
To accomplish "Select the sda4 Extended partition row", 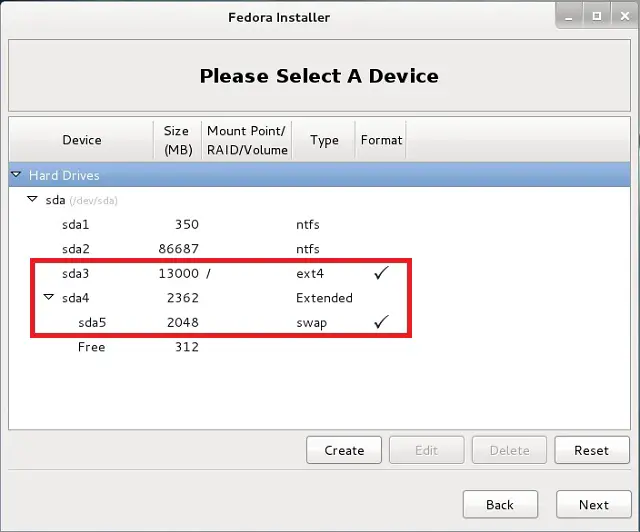I will pyautogui.click(x=319, y=298).
